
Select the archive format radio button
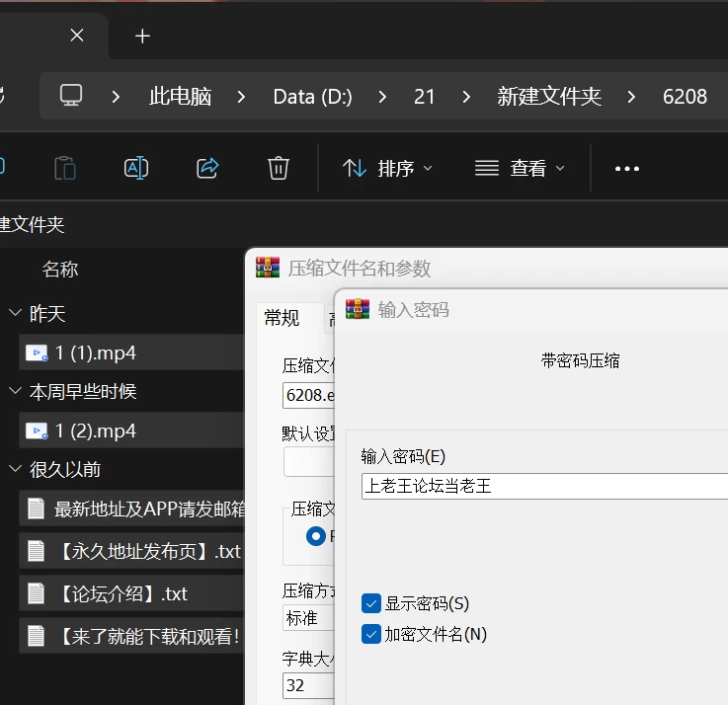[316, 536]
